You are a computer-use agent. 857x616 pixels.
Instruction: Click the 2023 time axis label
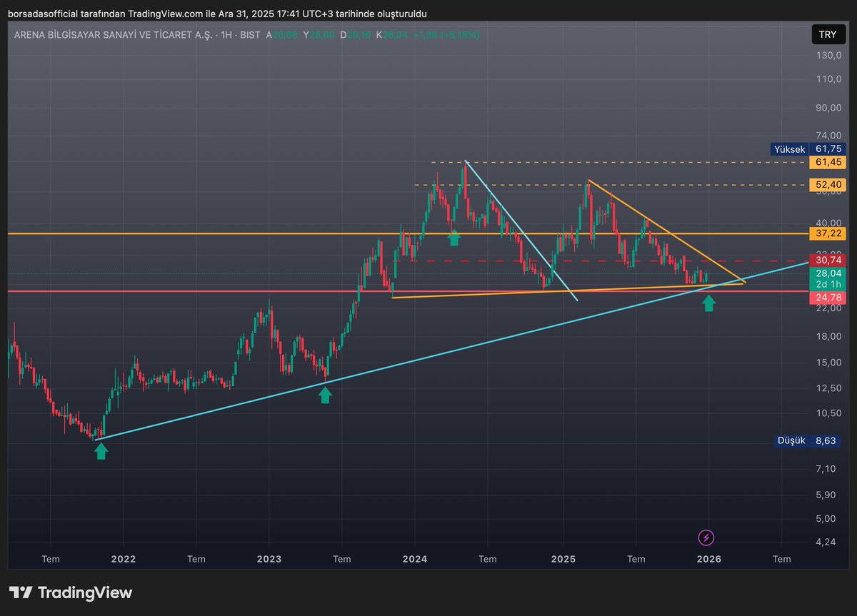click(x=269, y=560)
